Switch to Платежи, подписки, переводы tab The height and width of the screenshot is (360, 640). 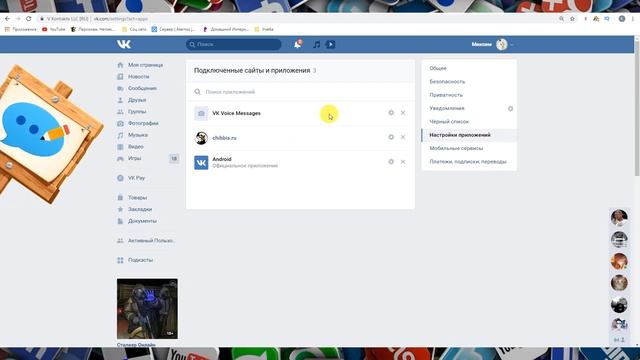tap(469, 162)
